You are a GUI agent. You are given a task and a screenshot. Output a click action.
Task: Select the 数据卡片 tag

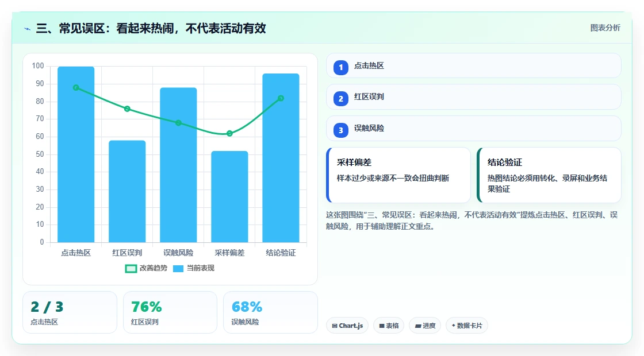tap(467, 326)
